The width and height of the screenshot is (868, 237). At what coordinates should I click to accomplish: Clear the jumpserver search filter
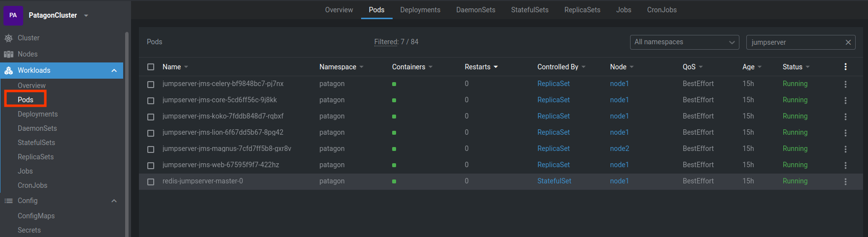pyautogui.click(x=848, y=42)
